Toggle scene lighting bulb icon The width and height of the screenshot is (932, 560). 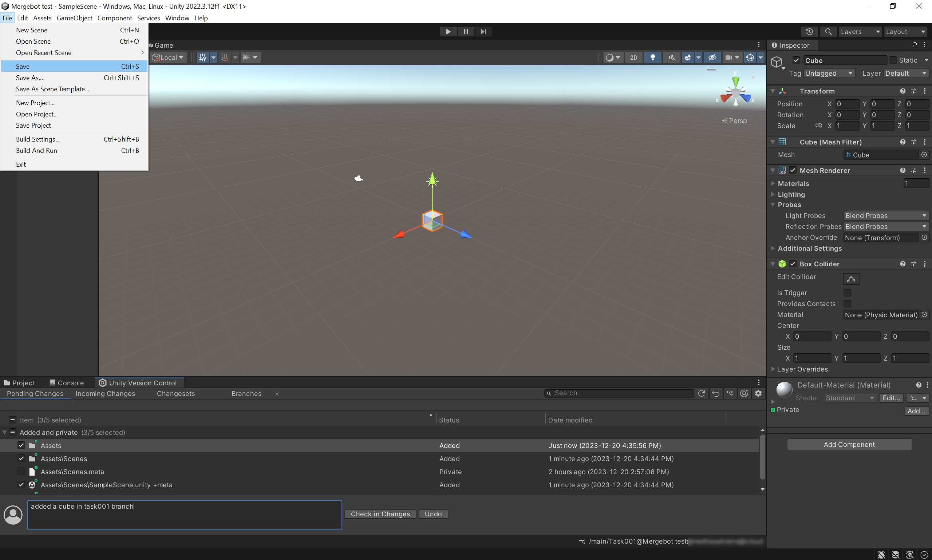652,57
